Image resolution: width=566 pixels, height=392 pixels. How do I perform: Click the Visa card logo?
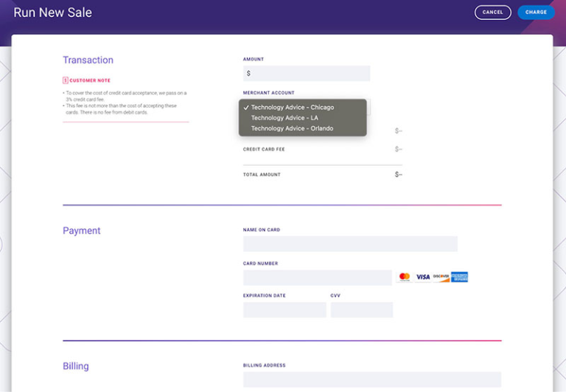[x=423, y=277]
